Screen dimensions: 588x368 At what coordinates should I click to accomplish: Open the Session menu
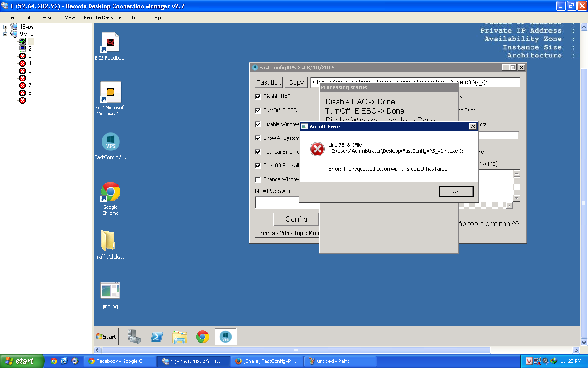(x=48, y=17)
